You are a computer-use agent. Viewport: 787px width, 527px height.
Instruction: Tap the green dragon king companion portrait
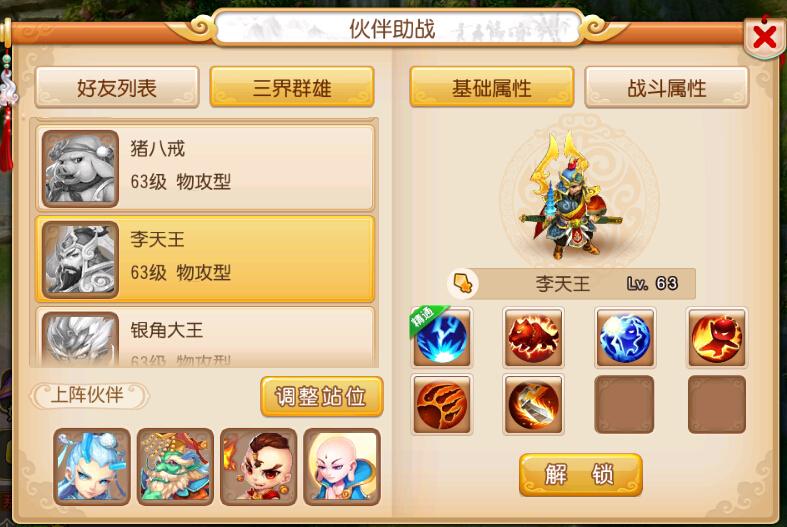[175, 467]
